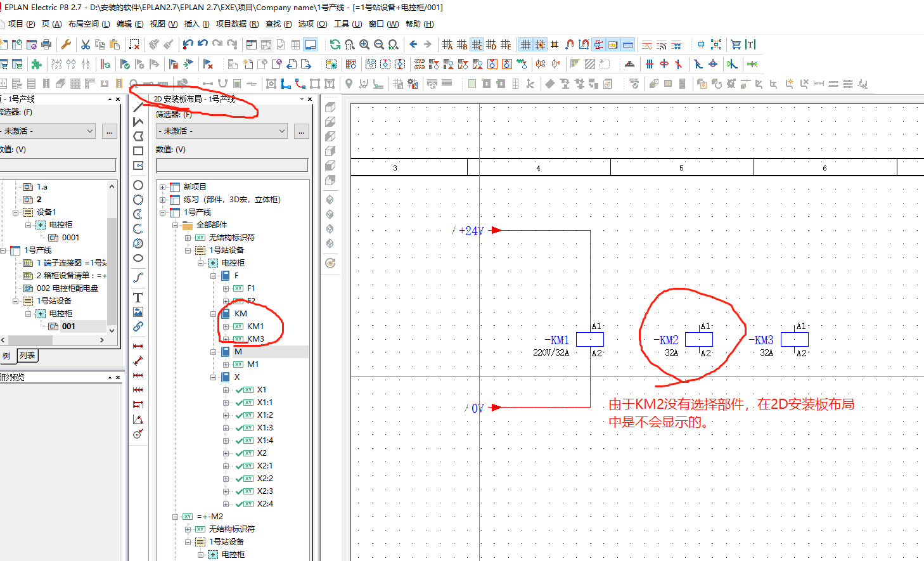Viewport: 924px width, 561px height.
Task: Select the rectangle drawing tool
Action: point(138,151)
